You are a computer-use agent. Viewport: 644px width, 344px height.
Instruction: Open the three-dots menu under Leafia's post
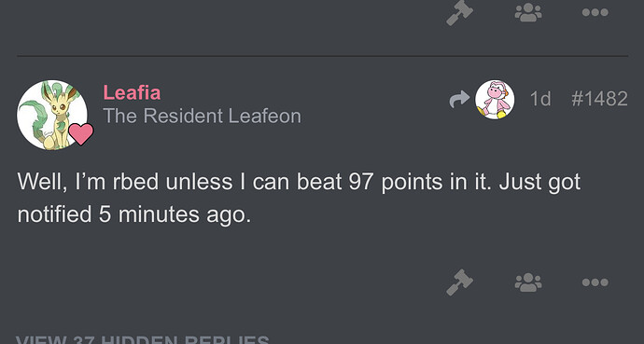coord(595,282)
